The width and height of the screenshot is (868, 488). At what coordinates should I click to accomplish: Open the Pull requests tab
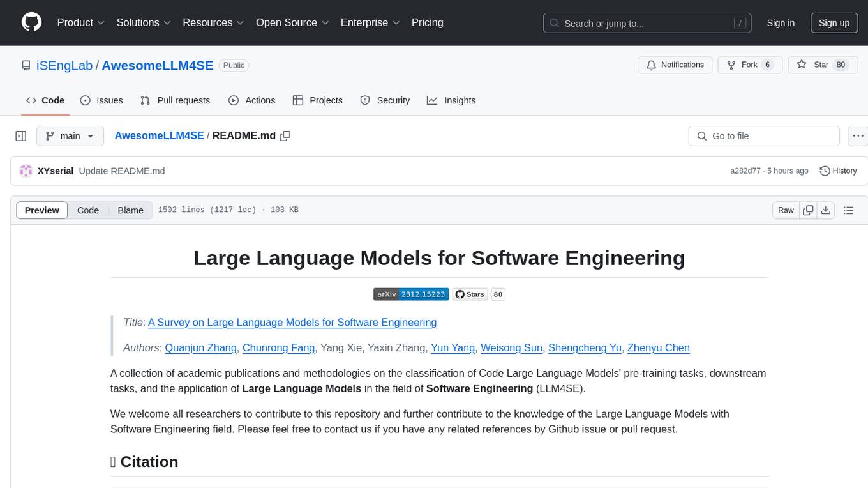point(175,100)
